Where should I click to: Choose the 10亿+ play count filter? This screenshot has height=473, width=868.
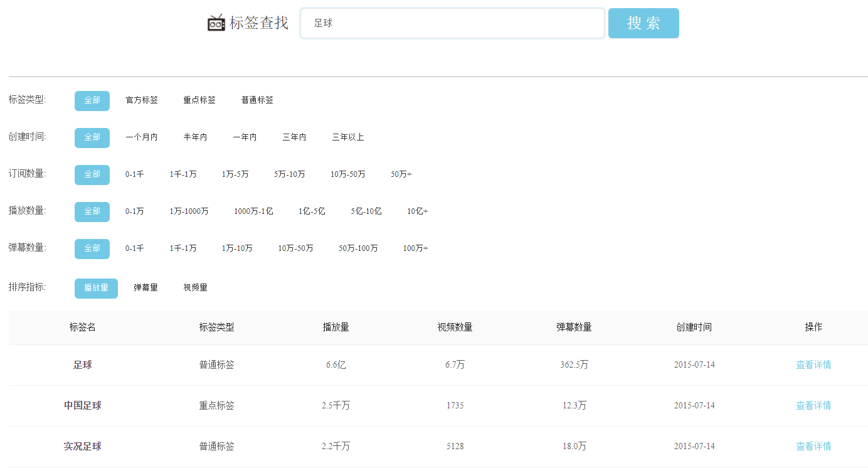click(x=418, y=211)
